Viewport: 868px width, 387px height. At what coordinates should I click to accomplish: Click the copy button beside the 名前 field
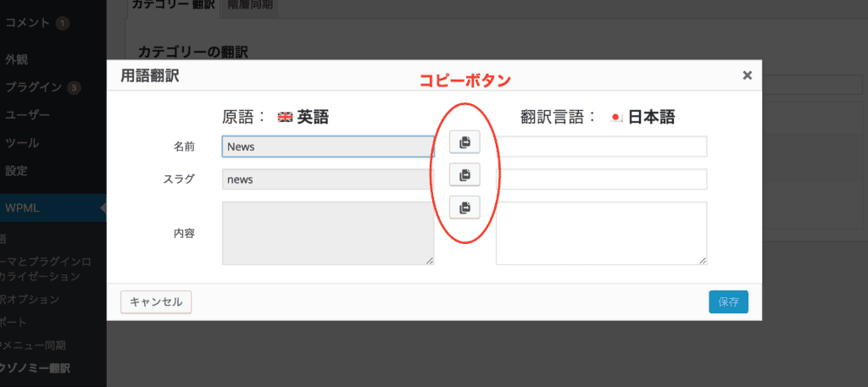[465, 142]
